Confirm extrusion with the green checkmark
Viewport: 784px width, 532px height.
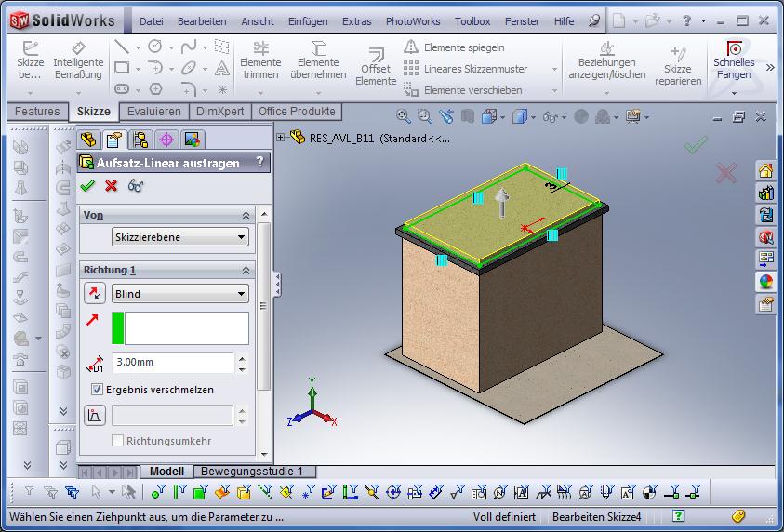tap(88, 186)
